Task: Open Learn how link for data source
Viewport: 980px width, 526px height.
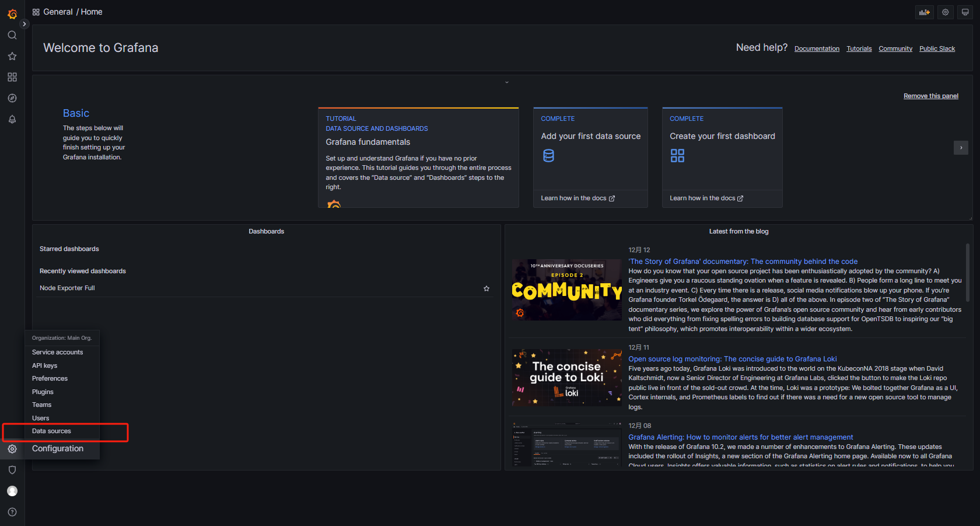Action: coord(577,198)
